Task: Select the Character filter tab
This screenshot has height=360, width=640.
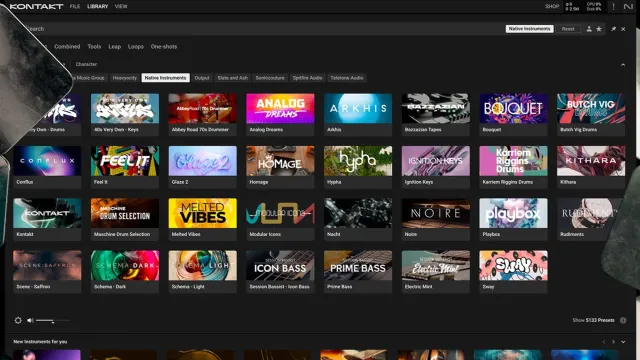Action: (x=86, y=64)
